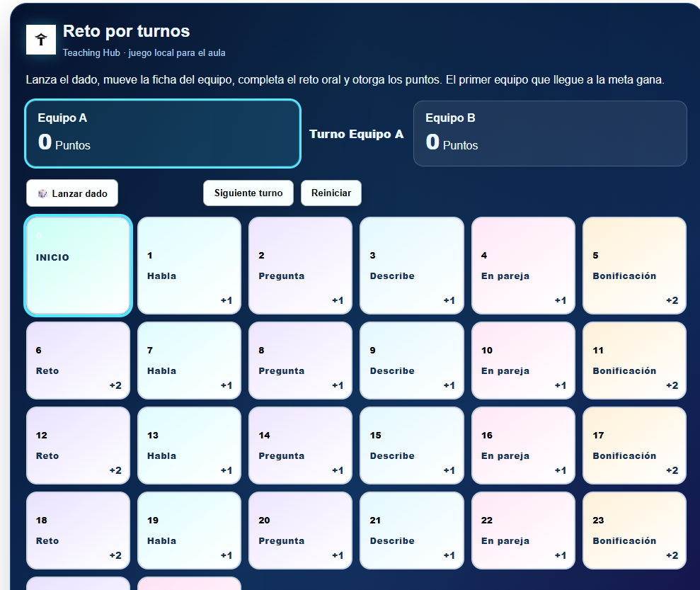Click tile 17 Bonificación
This screenshot has width=700, height=590.
point(634,446)
